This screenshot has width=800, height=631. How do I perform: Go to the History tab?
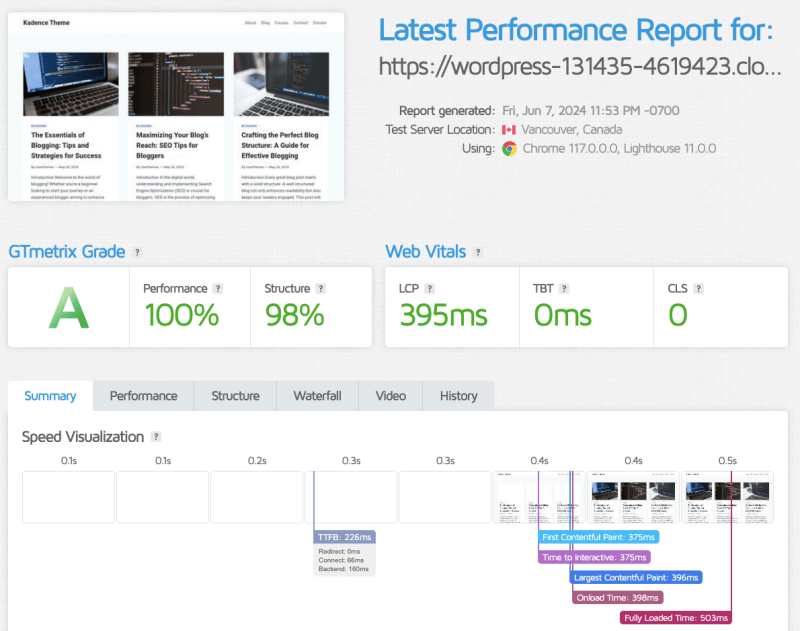(x=458, y=396)
